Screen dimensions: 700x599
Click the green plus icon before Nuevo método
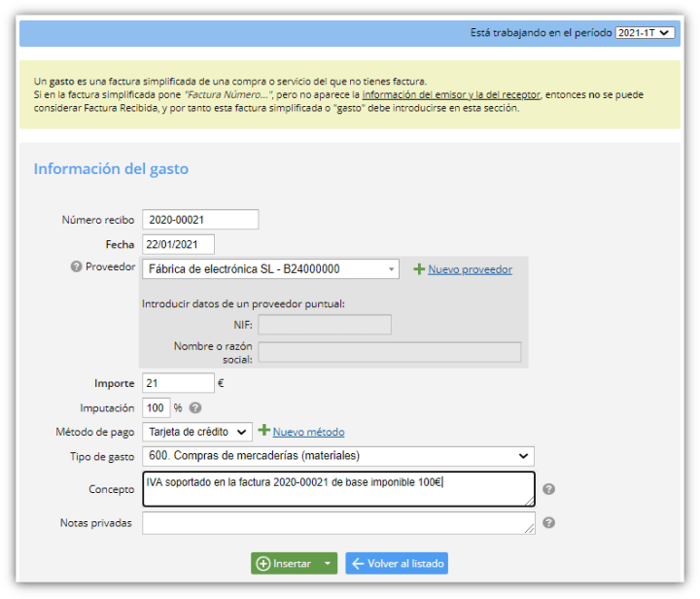pyautogui.click(x=264, y=430)
